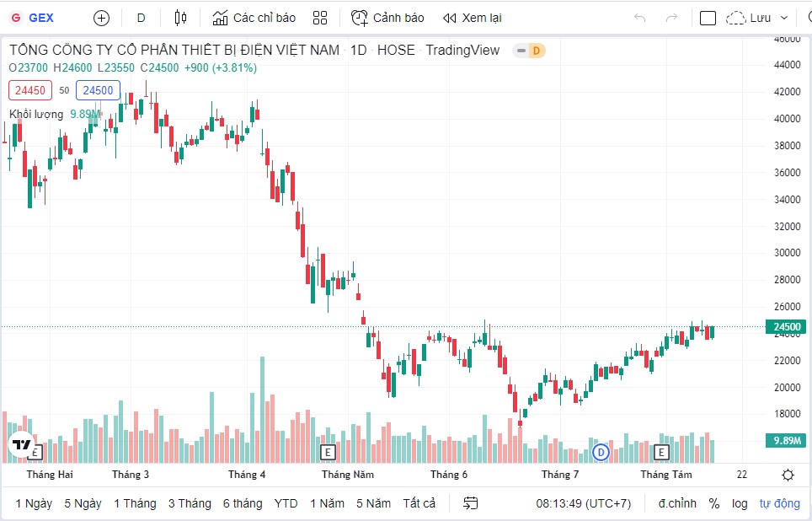This screenshot has height=521, width=812.
Task: Toggle the percent scale mode
Action: 714,503
